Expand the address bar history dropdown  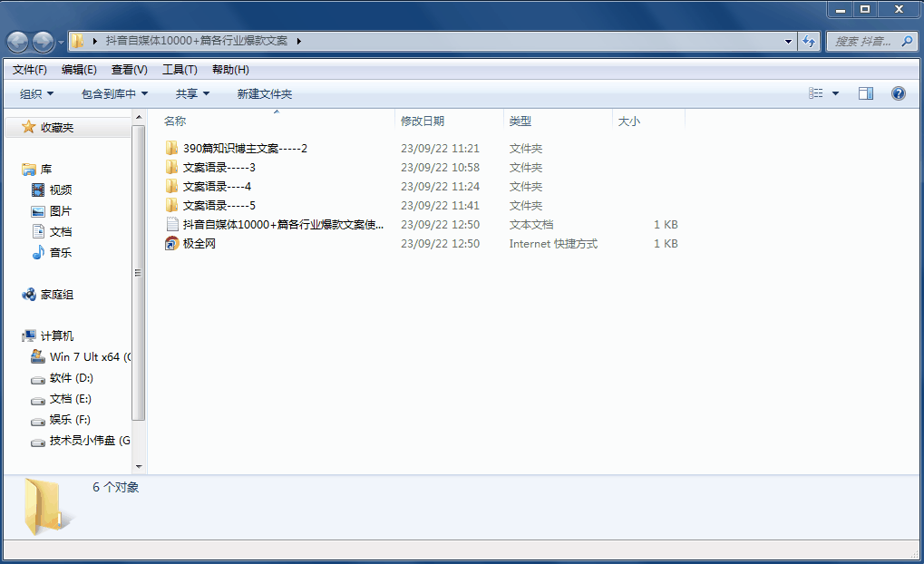[788, 41]
